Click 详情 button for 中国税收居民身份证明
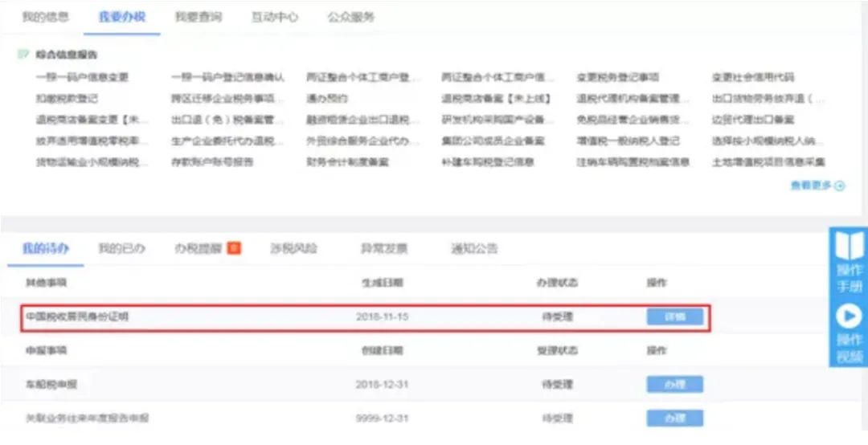 tap(674, 316)
